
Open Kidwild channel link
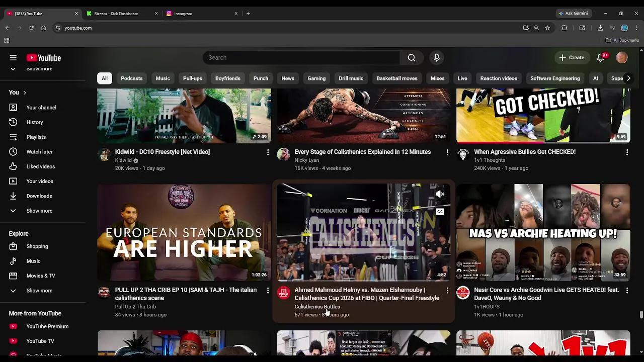tap(123, 160)
